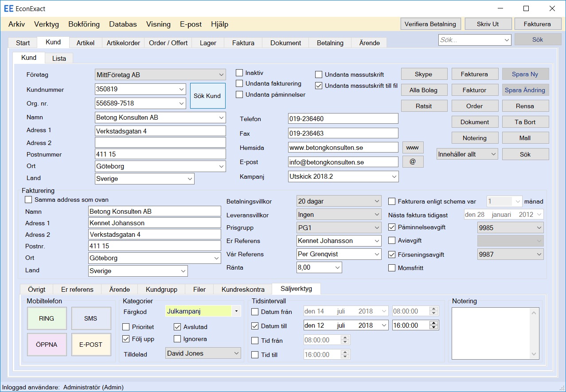Click the www button next to Hemsida
Image resolution: width=566 pixels, height=392 pixels.
click(x=413, y=147)
